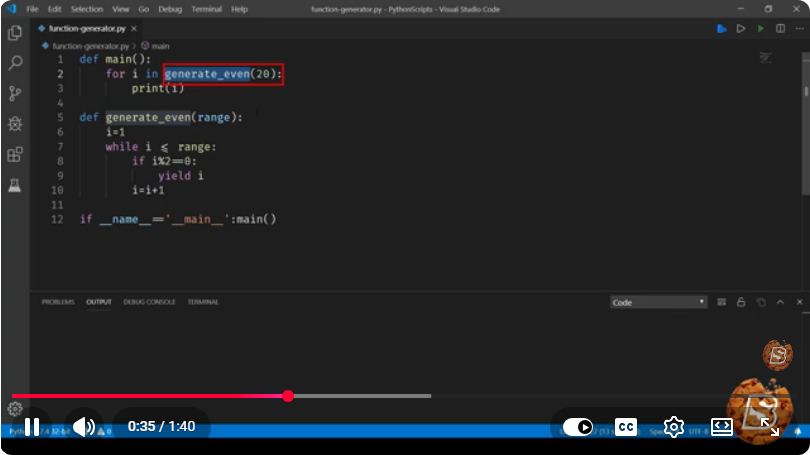The height and width of the screenshot is (455, 810).
Task: Click the 'while i ≤ range:' line
Action: pyautogui.click(x=161, y=147)
